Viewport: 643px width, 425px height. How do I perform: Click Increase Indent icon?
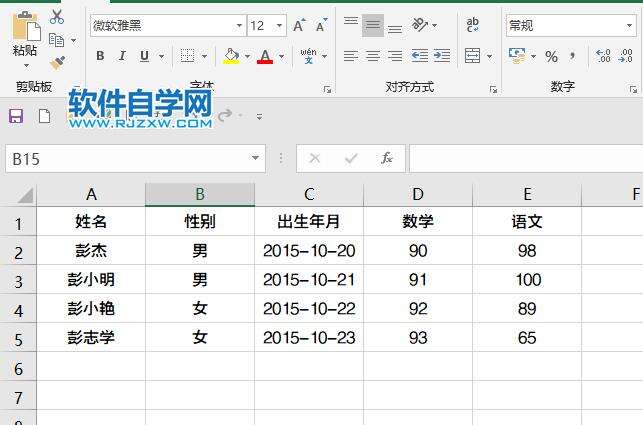(442, 56)
